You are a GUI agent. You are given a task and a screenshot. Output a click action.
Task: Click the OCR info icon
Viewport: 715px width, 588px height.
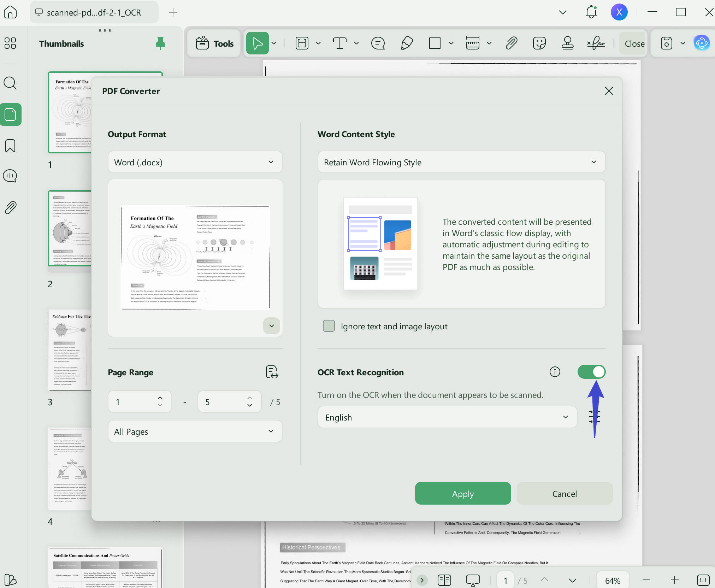[x=555, y=372]
